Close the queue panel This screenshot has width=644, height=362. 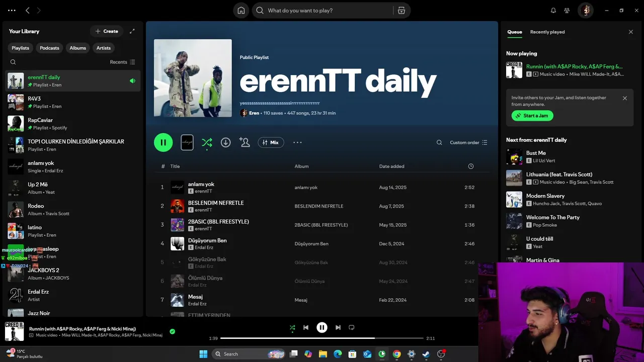coord(631,32)
